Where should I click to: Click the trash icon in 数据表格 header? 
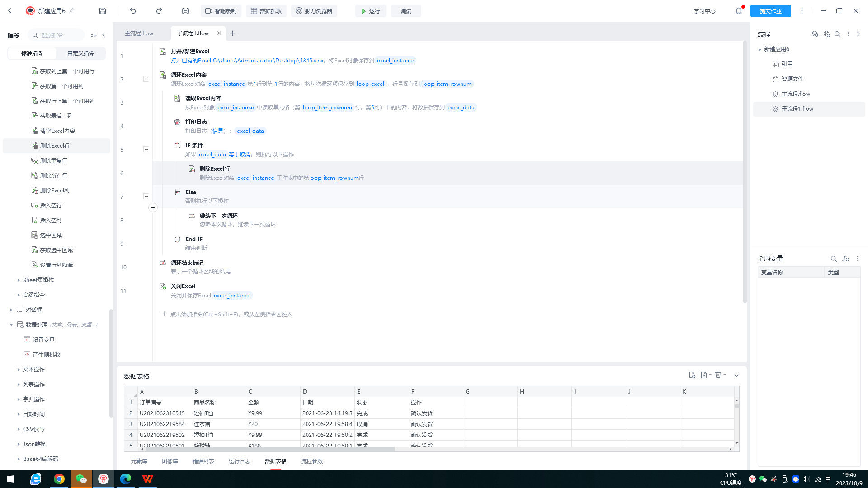point(718,375)
